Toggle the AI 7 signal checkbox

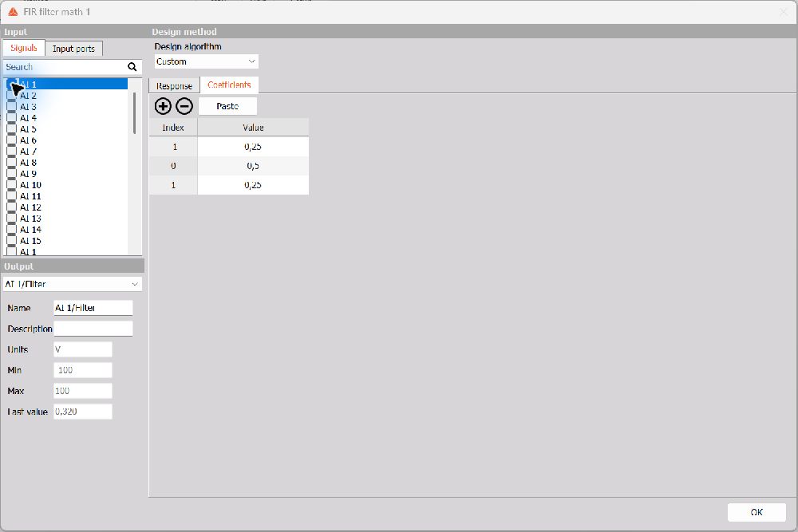(11, 152)
